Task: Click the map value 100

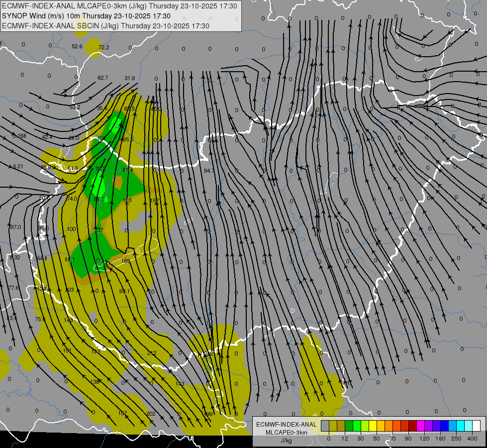Action: coord(71,229)
